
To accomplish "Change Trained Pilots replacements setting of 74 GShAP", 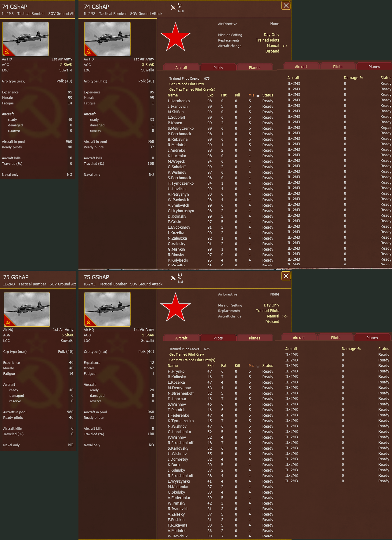I will [267, 40].
